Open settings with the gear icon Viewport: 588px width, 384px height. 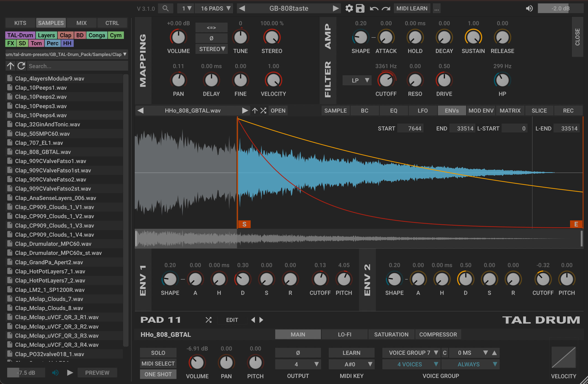pyautogui.click(x=349, y=8)
